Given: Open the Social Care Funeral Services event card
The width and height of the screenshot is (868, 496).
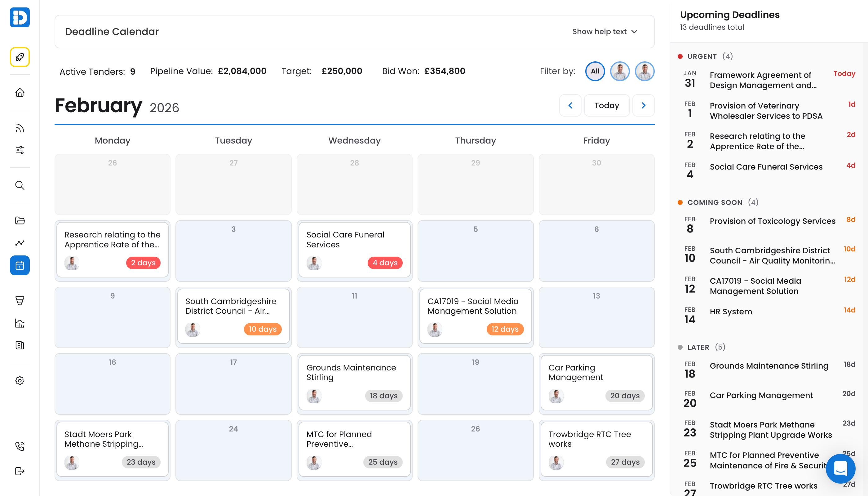Looking at the screenshot, I should pyautogui.click(x=354, y=250).
